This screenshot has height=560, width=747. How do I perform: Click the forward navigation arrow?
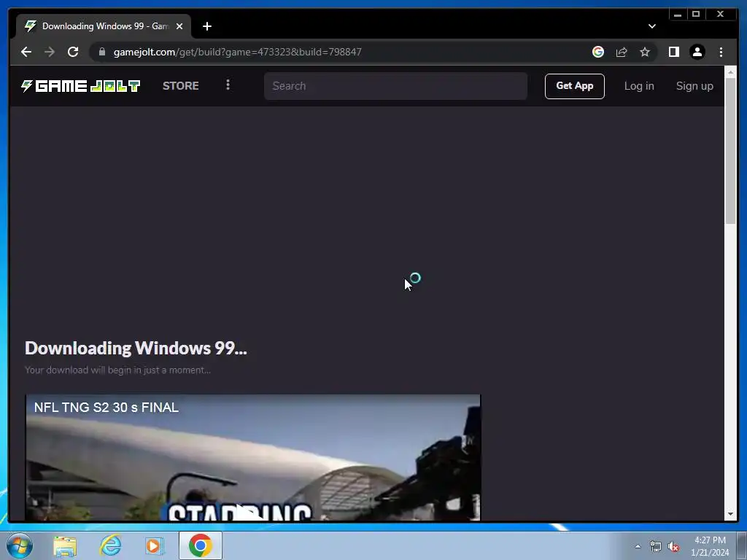tap(50, 52)
